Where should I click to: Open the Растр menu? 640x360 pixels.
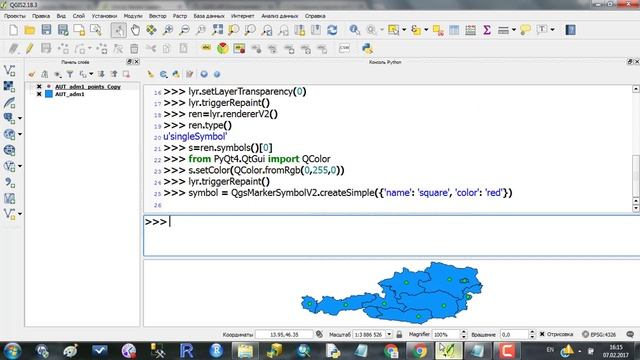pyautogui.click(x=180, y=16)
